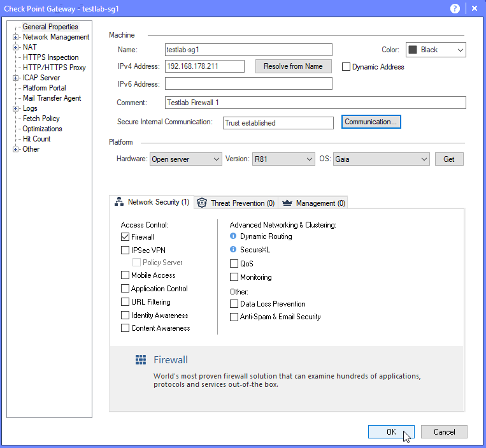
Task: Click the Threat Prevention shield icon
Action: coord(202,203)
